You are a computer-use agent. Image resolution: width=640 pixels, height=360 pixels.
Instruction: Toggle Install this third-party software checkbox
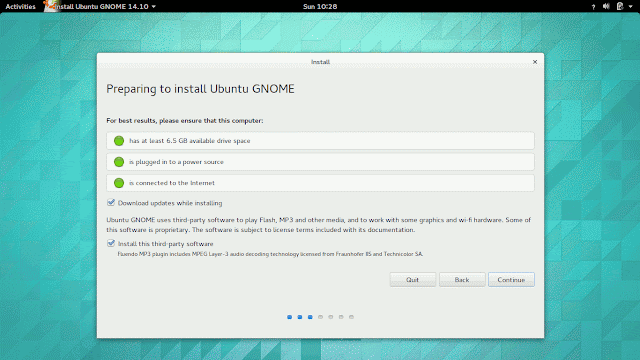(x=111, y=243)
